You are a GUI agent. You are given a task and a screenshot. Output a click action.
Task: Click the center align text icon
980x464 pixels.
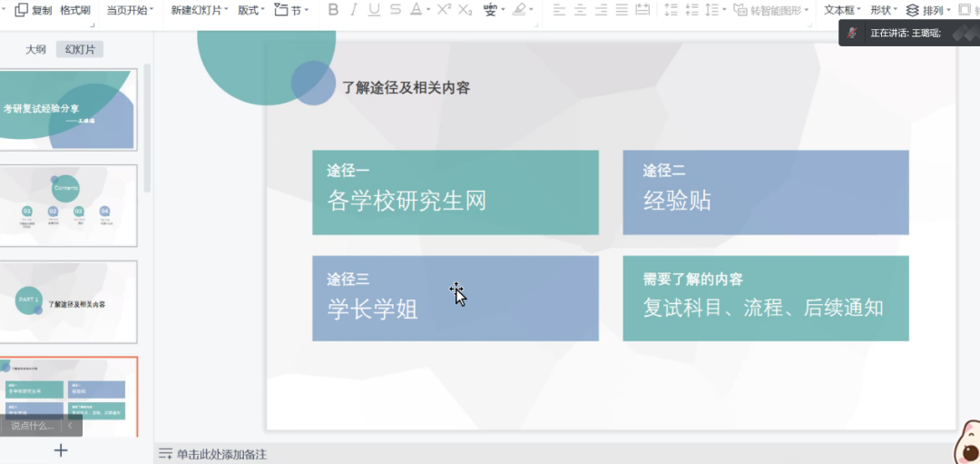coord(580,10)
